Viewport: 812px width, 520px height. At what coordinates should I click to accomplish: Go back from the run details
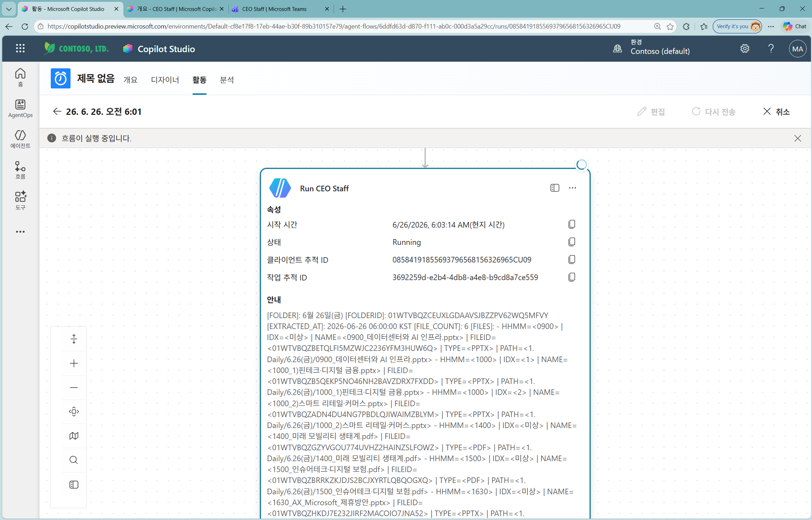pyautogui.click(x=57, y=111)
